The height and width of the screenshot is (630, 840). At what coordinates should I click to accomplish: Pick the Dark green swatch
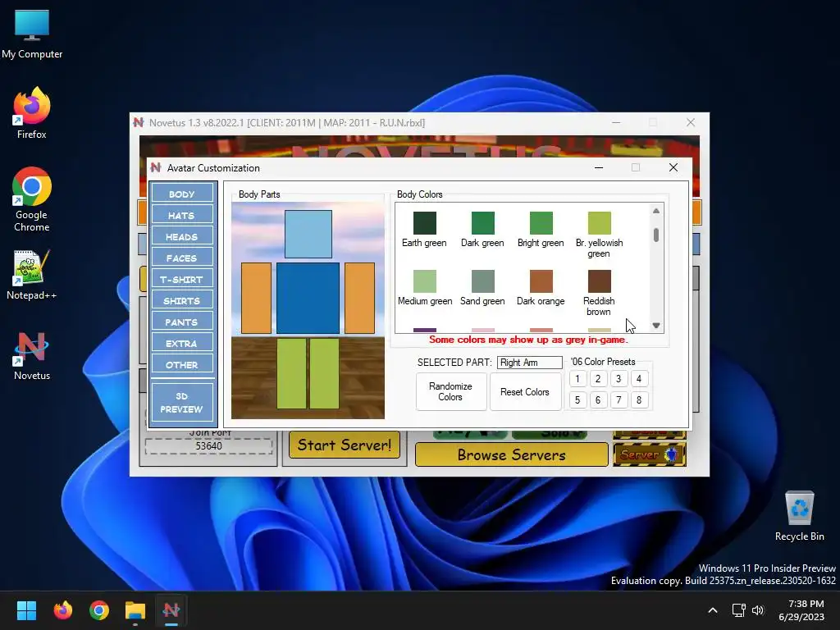pos(482,223)
